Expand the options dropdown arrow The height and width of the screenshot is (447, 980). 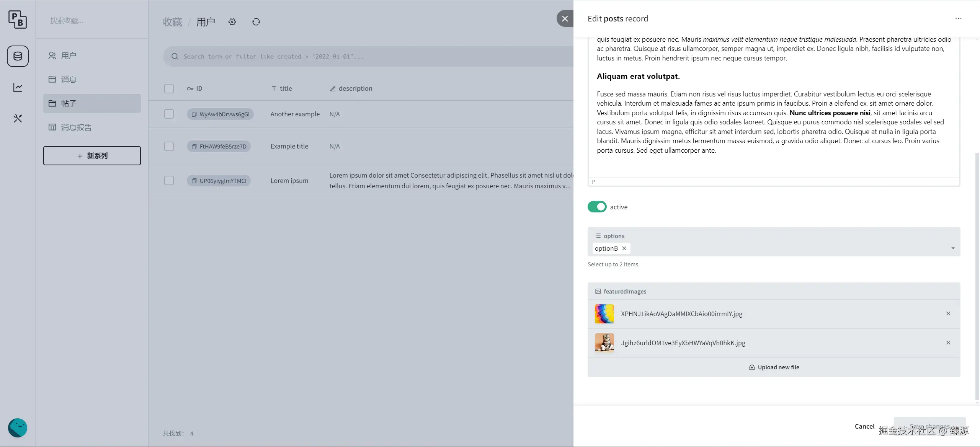(953, 248)
